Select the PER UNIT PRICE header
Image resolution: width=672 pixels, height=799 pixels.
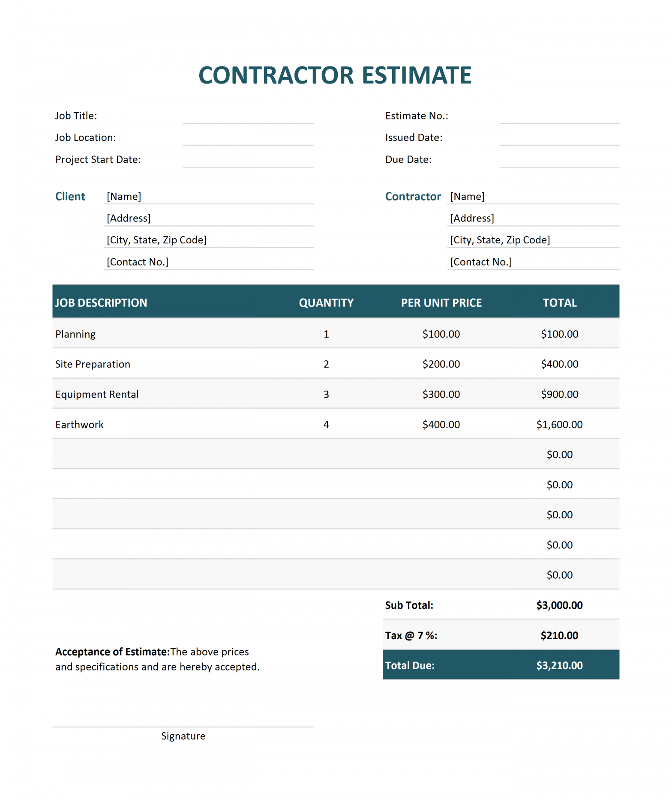pos(441,303)
